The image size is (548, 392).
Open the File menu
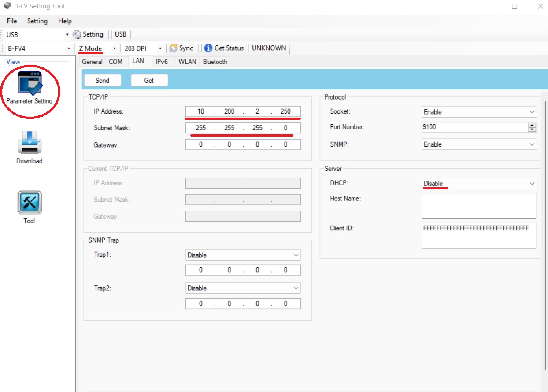click(x=12, y=21)
